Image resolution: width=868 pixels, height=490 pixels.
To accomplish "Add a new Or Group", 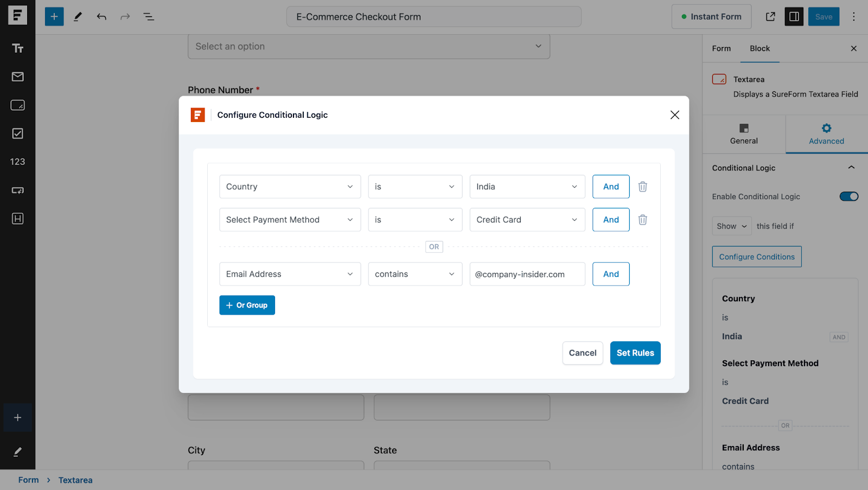I will tap(247, 305).
